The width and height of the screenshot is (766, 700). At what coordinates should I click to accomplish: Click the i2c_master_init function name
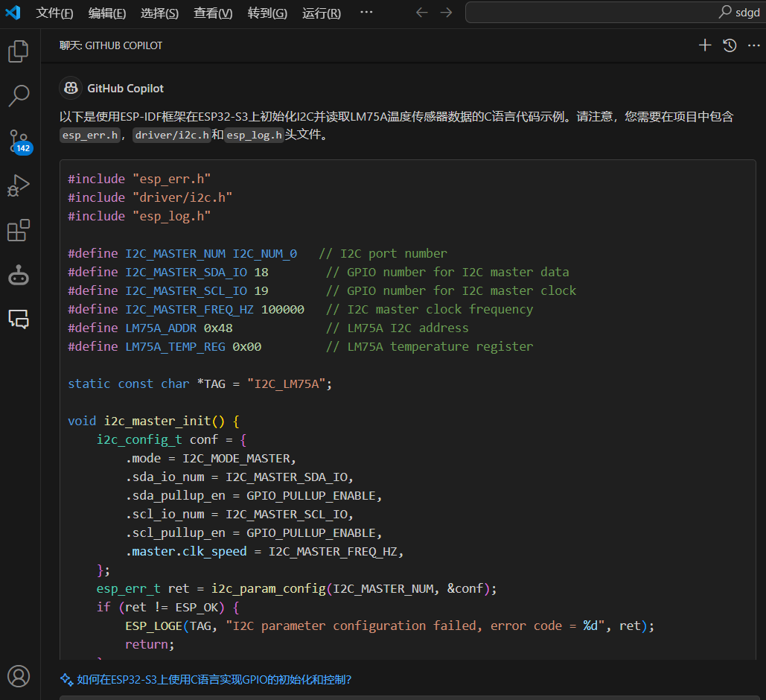(x=157, y=421)
